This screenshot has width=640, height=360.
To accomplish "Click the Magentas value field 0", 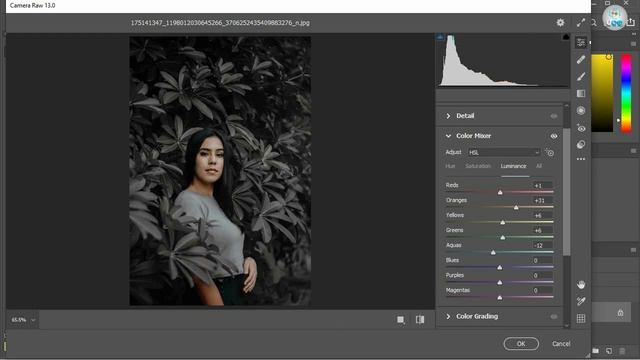I will tap(542, 290).
